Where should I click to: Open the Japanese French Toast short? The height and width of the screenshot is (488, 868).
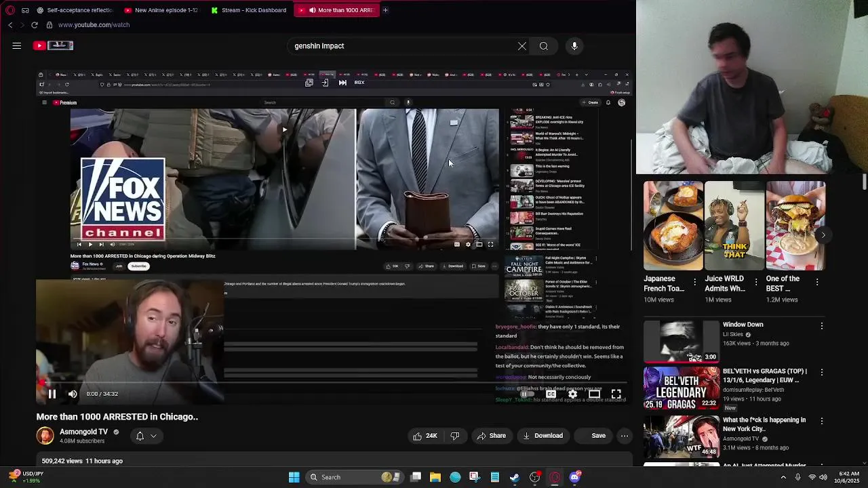point(673,226)
